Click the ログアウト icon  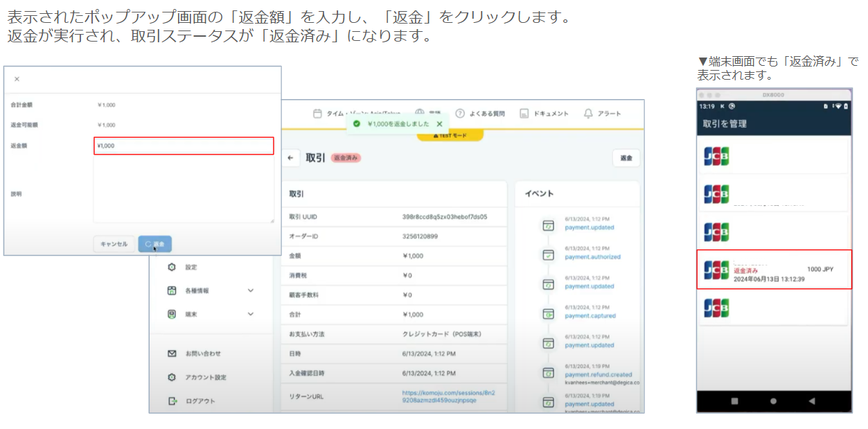172,401
